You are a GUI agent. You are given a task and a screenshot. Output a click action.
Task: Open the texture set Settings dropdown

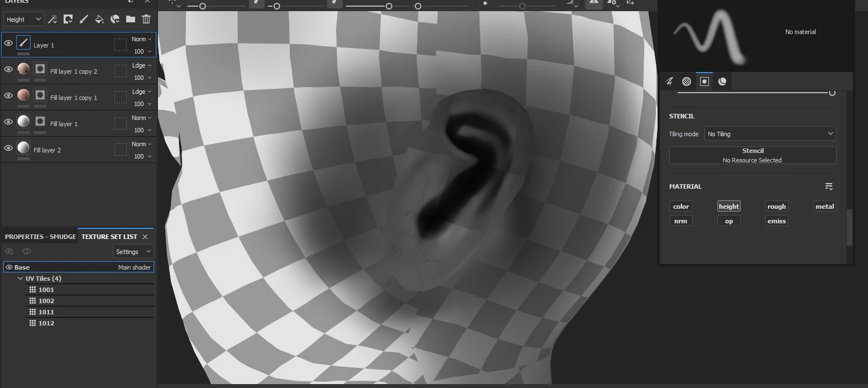tap(133, 252)
